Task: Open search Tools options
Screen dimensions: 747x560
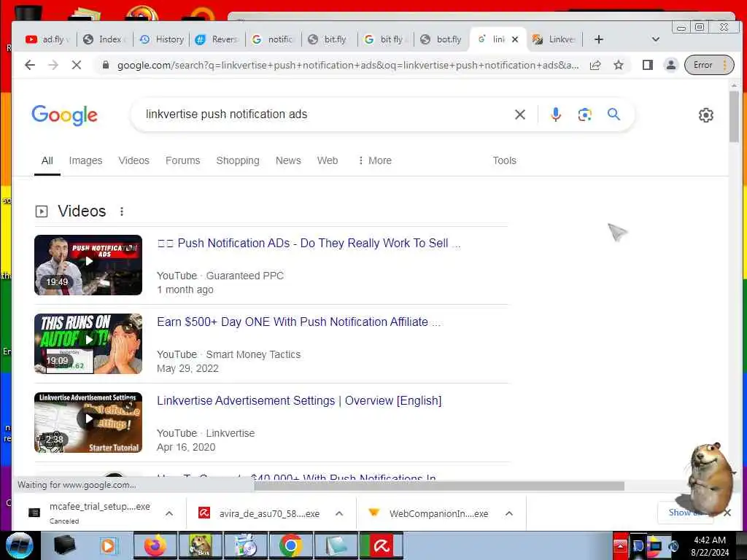Action: pos(505,160)
